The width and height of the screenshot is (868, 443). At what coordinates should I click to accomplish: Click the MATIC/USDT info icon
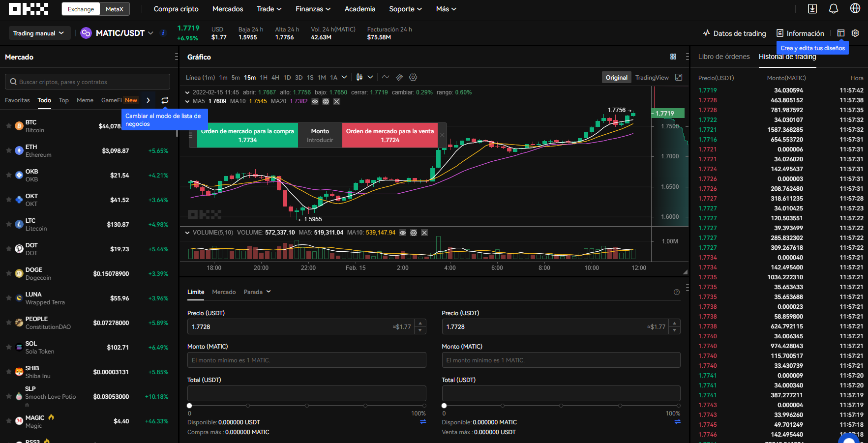[x=163, y=33]
